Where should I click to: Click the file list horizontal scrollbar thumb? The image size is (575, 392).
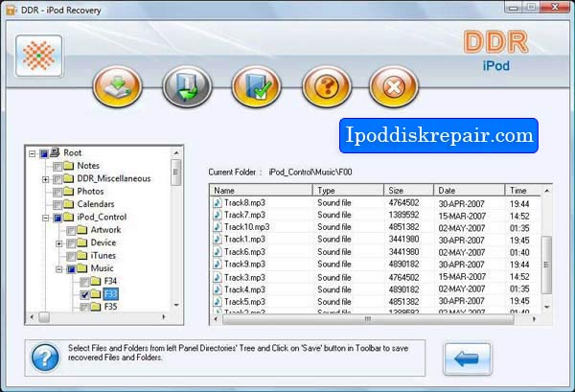tap(368, 319)
